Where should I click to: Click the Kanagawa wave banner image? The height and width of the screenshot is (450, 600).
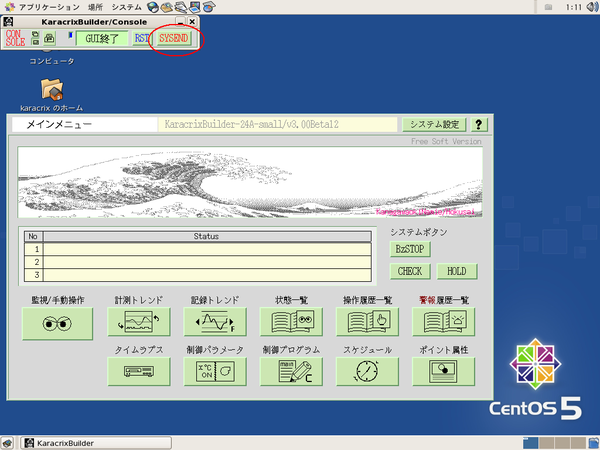[x=250, y=182]
